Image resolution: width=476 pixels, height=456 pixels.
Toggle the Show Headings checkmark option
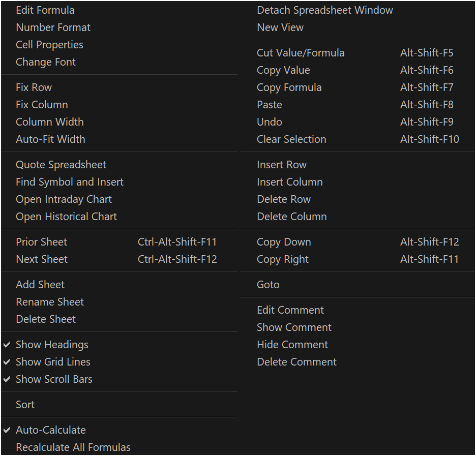(52, 345)
